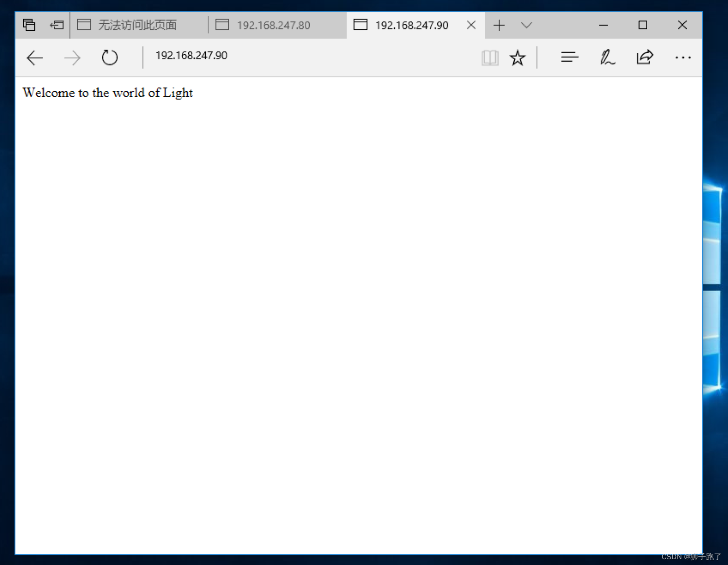Add page to favorites with star

(517, 58)
